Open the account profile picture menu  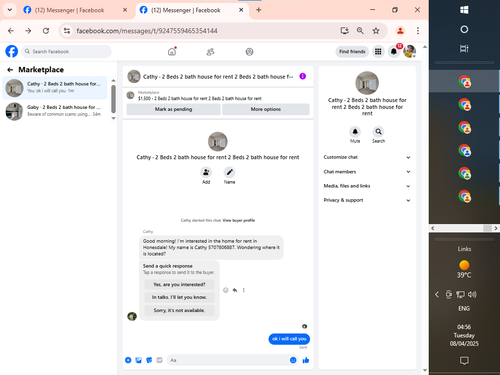pos(409,51)
